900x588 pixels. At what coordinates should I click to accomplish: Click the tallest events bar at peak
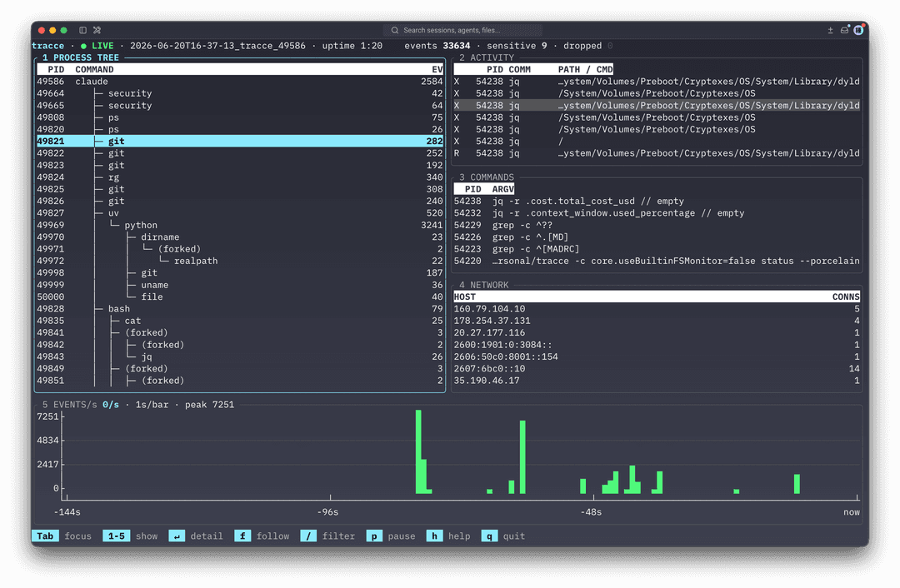click(418, 451)
